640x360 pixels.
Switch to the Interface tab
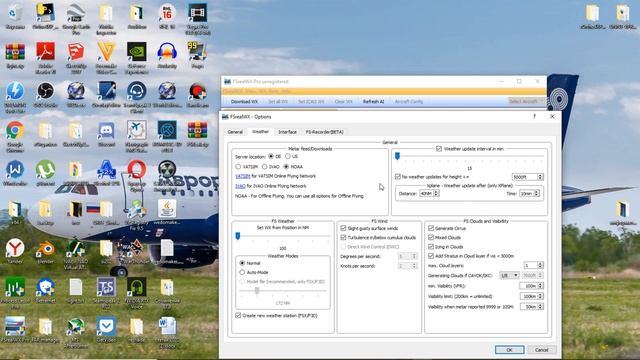[x=287, y=132]
